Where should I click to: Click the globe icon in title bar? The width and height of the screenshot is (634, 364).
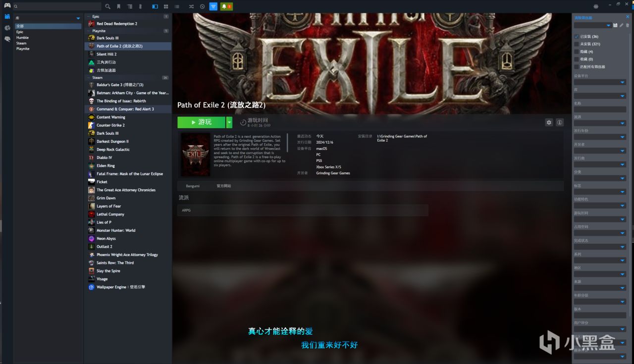coord(596,6)
